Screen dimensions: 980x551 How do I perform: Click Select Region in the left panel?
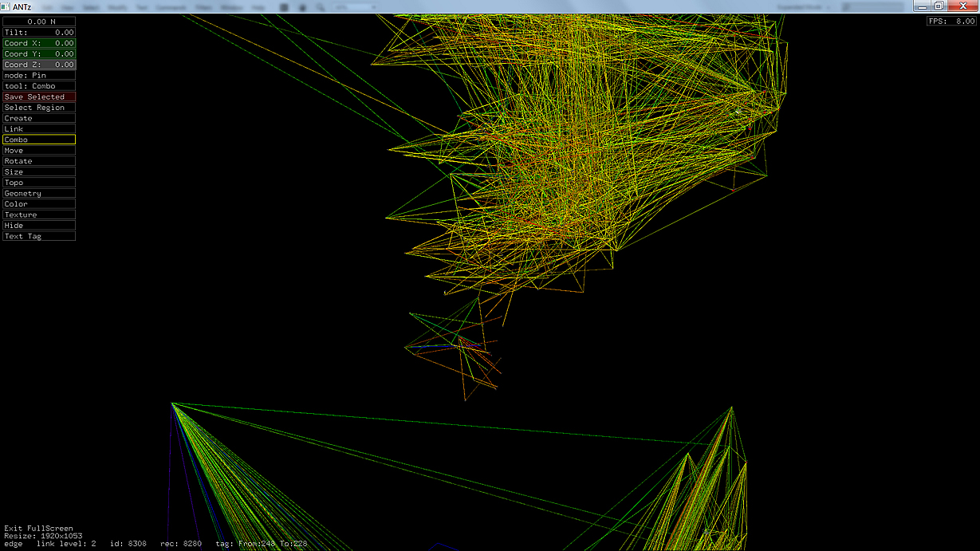click(x=39, y=108)
